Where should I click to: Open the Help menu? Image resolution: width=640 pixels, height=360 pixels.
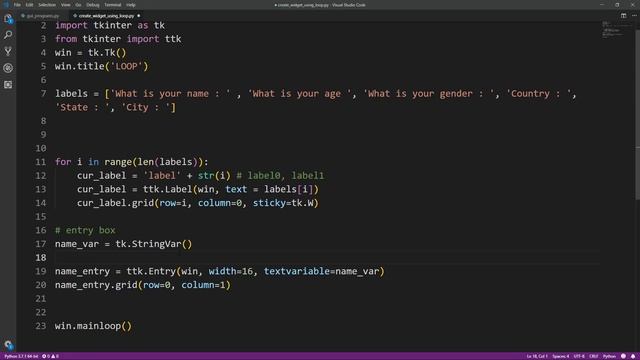point(131,5)
